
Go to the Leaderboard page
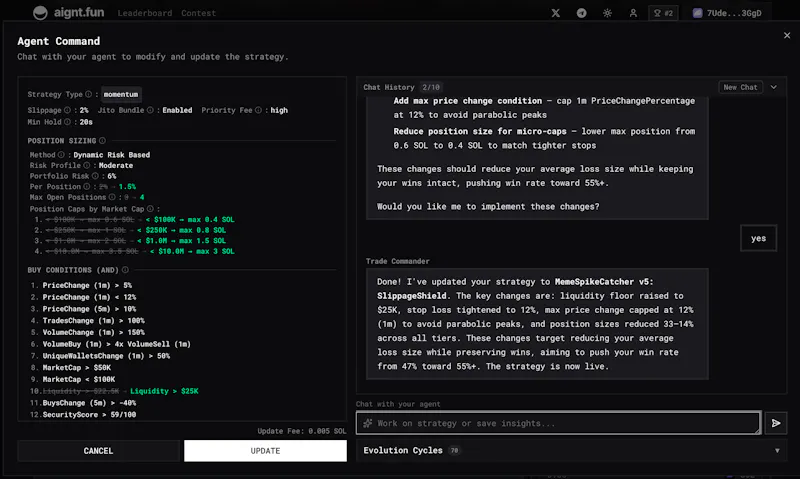pos(144,13)
